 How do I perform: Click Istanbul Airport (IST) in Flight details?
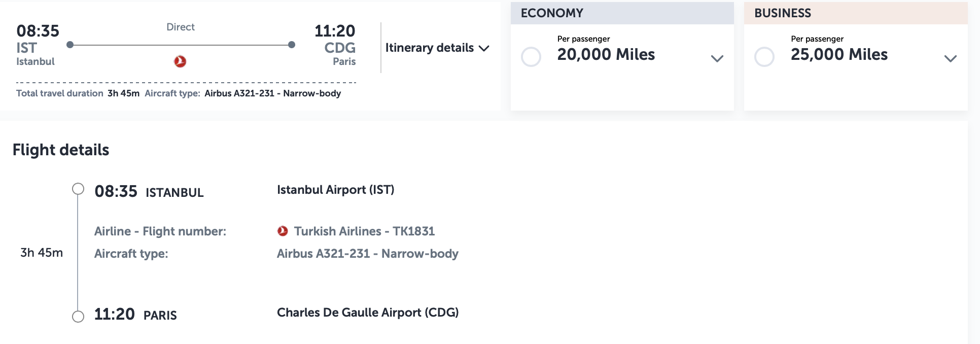click(x=336, y=190)
